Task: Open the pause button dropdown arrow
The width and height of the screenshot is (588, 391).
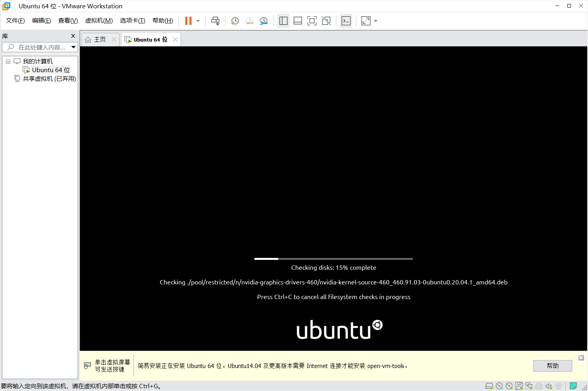Action: 197,21
